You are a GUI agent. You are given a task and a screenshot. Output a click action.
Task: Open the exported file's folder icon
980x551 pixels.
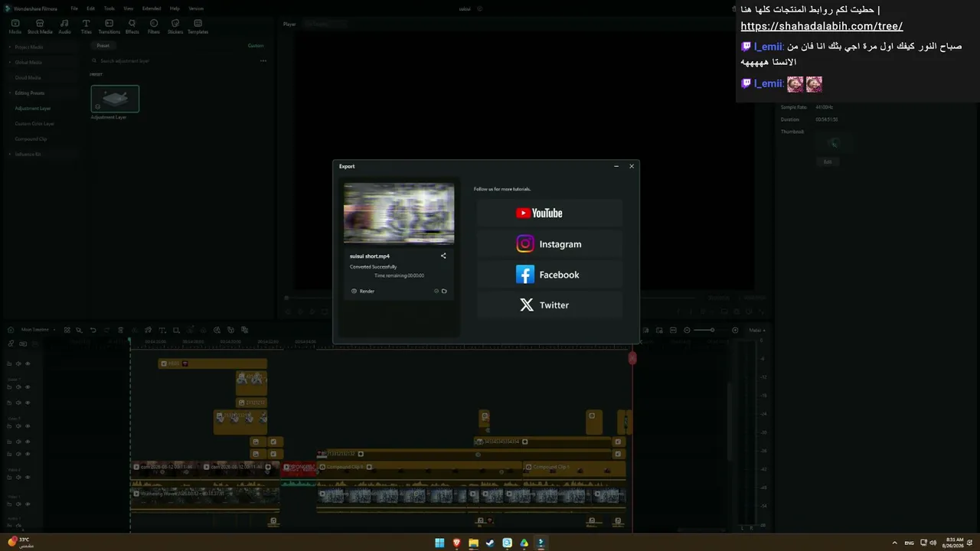[444, 291]
